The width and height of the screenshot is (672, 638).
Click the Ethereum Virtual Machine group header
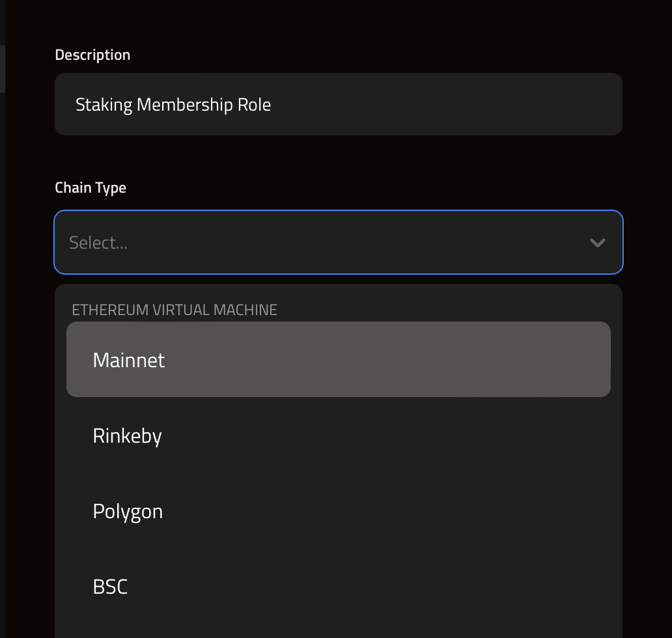(175, 309)
